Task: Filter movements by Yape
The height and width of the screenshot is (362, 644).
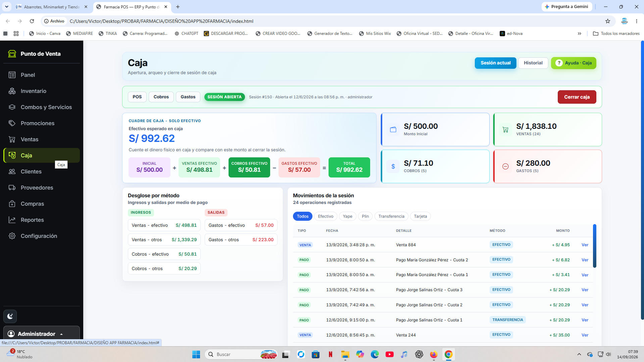Action: pyautogui.click(x=347, y=216)
